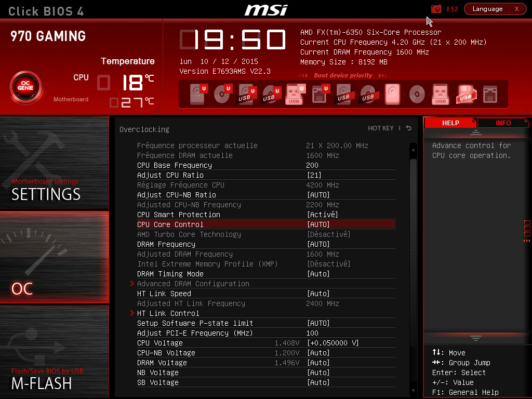This screenshot has height=399, width=532.
Task: Open the OC section
Action: pyautogui.click(x=54, y=257)
